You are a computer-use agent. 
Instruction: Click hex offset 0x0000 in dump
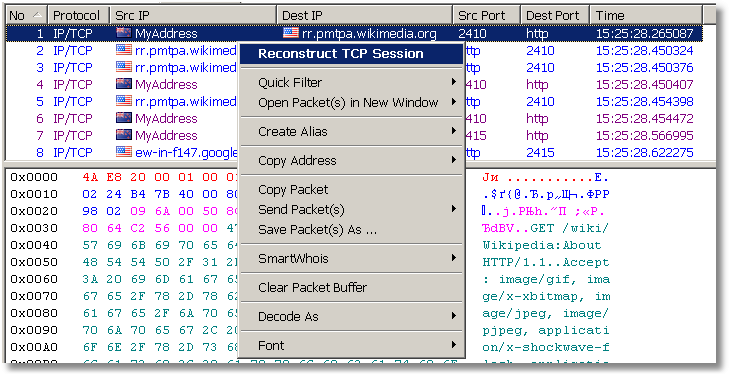[34, 177]
